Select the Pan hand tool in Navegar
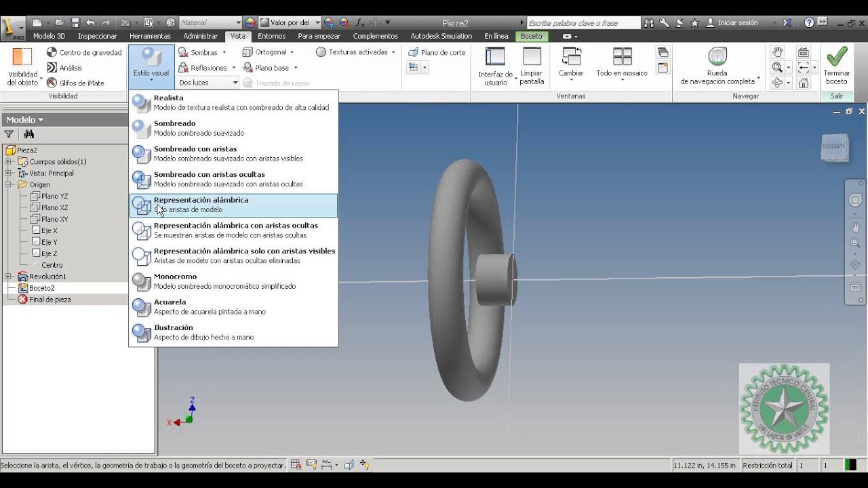Screen dimensions: 868x488 point(777,52)
